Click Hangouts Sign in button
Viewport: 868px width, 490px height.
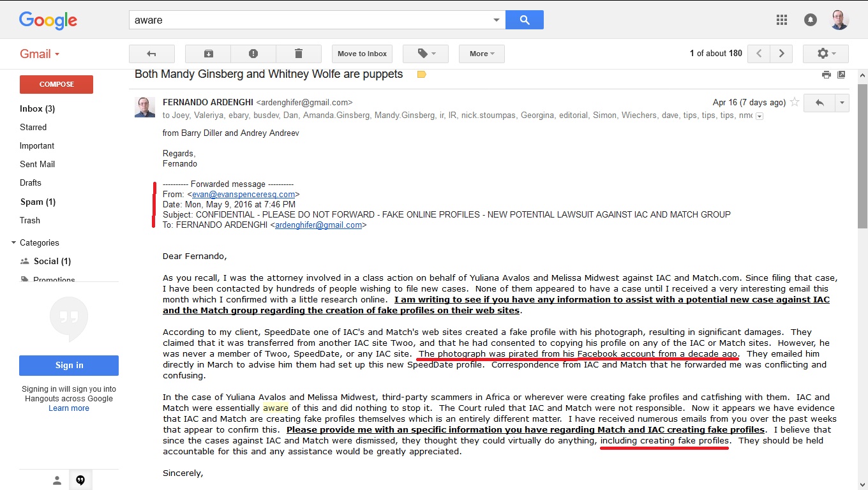[x=69, y=365]
